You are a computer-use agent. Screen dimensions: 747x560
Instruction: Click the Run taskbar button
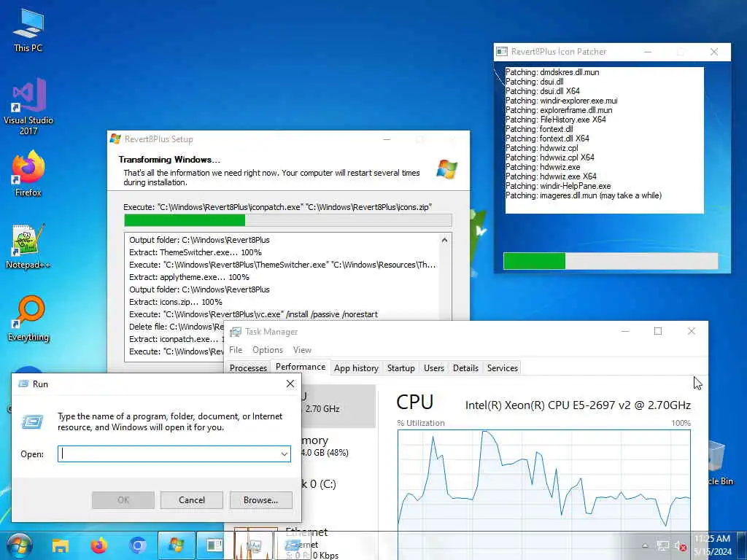pos(292,545)
